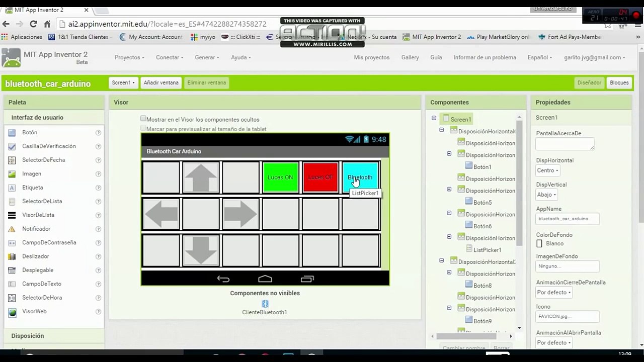Open the Gallery link
The image size is (644, 362).
click(x=410, y=57)
